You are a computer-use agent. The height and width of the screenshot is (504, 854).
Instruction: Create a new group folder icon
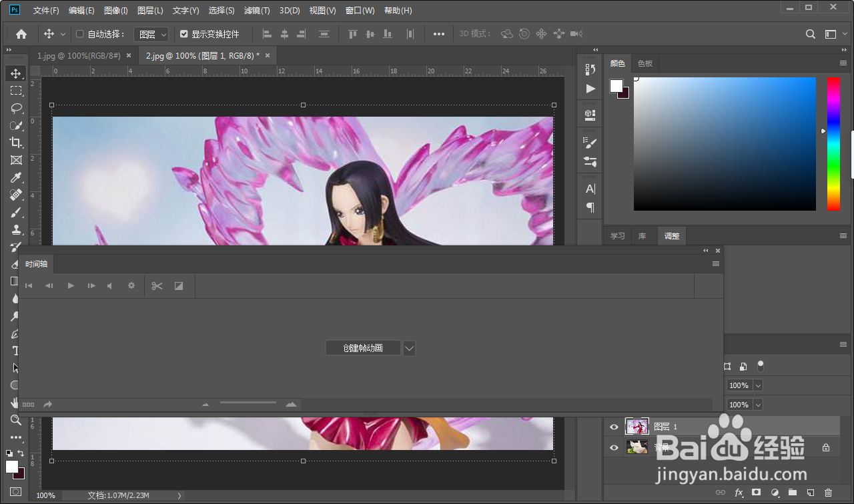click(x=793, y=493)
